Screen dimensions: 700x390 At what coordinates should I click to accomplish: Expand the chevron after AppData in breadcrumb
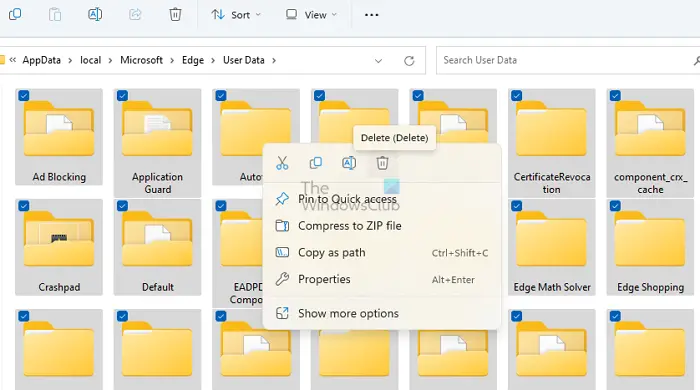point(70,60)
